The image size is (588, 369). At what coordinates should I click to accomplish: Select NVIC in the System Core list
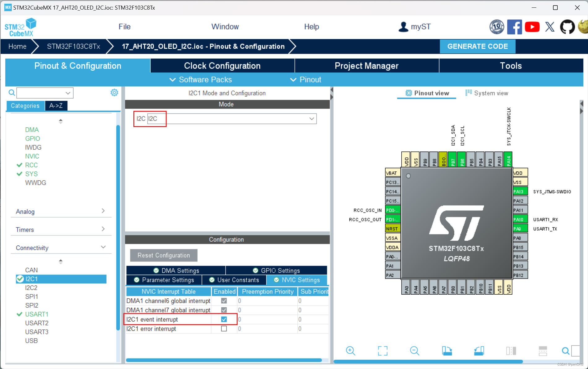32,156
